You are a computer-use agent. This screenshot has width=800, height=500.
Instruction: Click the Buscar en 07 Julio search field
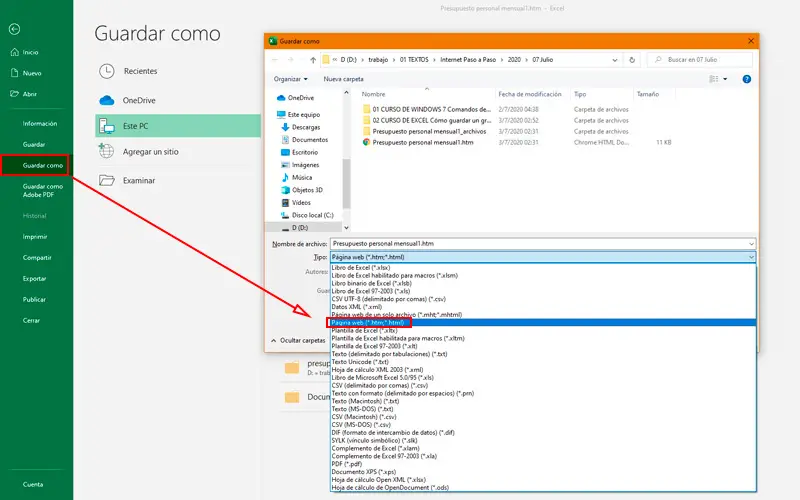(699, 60)
